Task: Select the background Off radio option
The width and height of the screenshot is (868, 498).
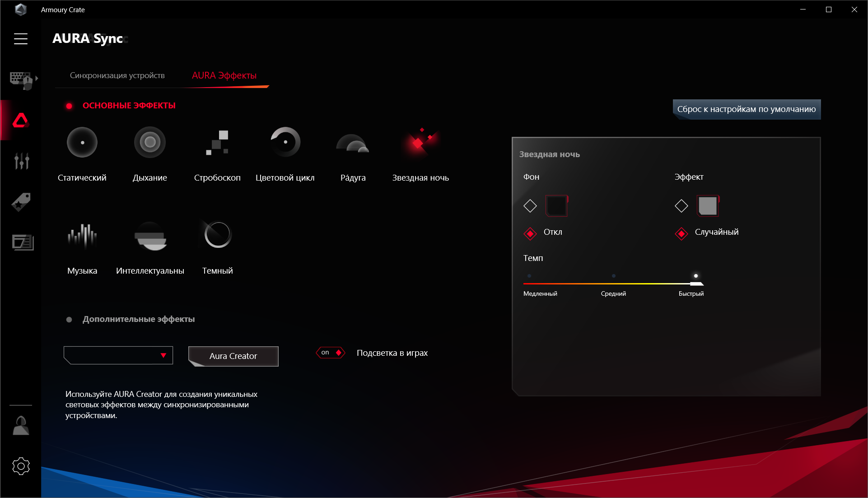Action: click(530, 233)
